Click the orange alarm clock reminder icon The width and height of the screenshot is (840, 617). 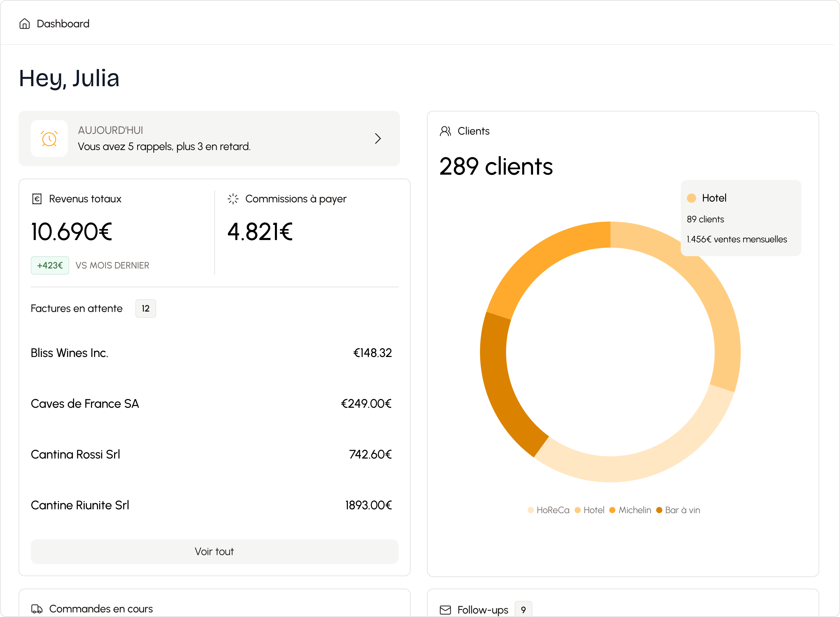[x=49, y=138]
